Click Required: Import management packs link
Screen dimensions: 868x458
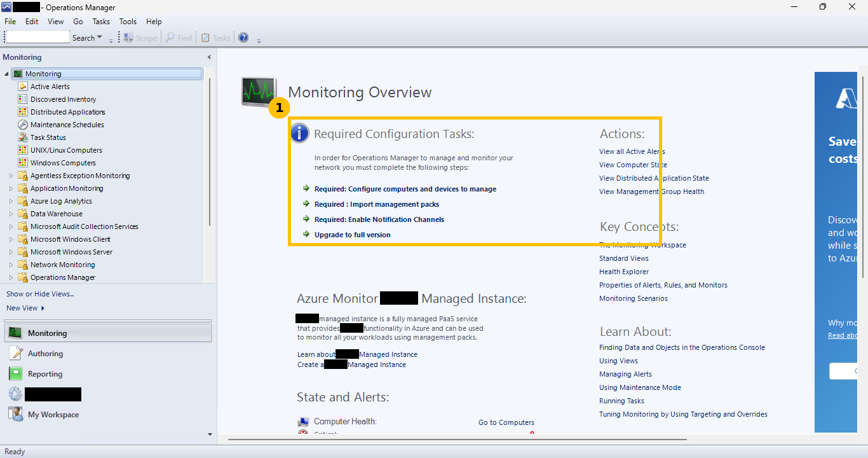click(x=377, y=204)
